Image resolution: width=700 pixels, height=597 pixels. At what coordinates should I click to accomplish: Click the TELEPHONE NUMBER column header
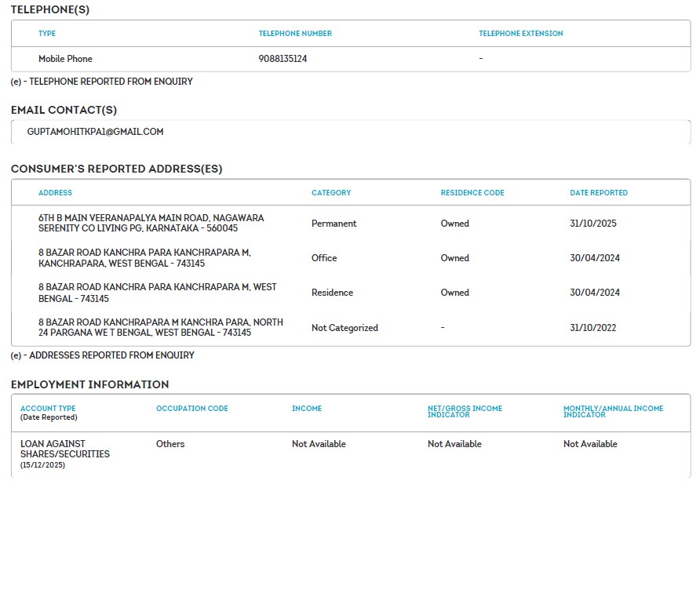click(295, 34)
